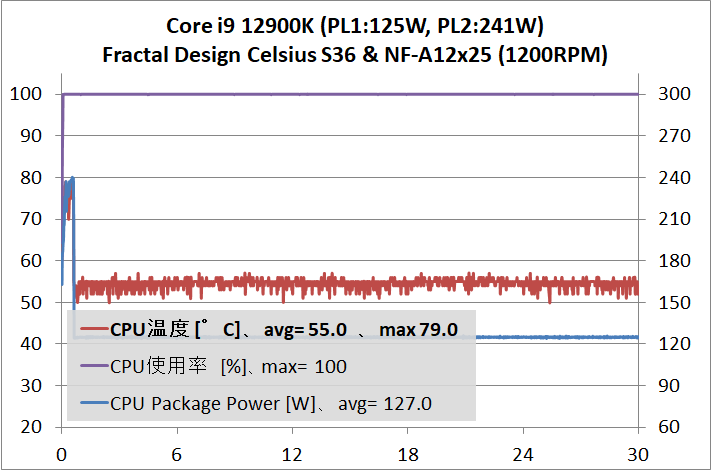This screenshot has width=711, height=470.
Task: Click x-axis label 12
Action: tap(292, 454)
